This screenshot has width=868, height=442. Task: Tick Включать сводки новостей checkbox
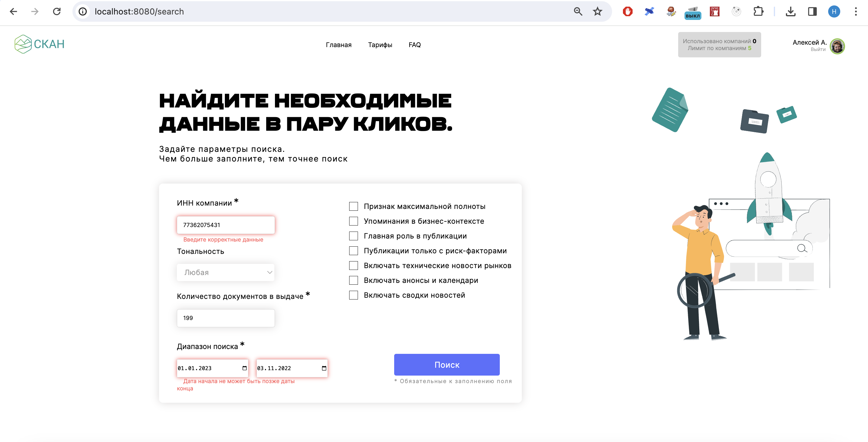tap(353, 295)
